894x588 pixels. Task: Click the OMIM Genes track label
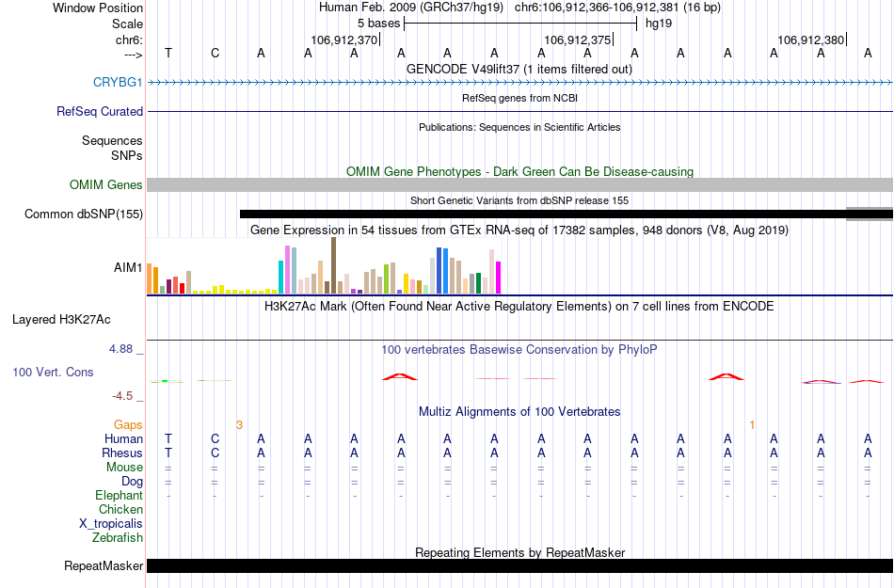[x=106, y=184]
